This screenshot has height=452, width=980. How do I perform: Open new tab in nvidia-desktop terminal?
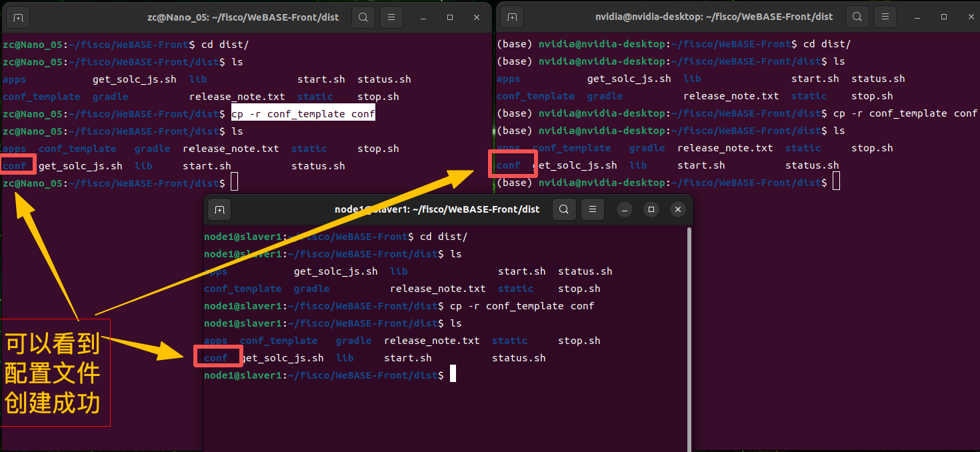click(x=511, y=17)
